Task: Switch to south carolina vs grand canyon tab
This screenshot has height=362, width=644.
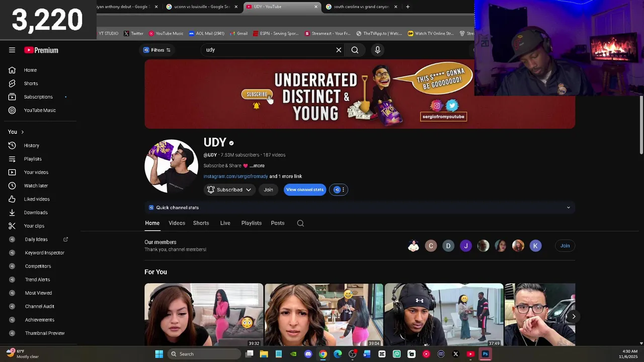Action: (x=362, y=7)
